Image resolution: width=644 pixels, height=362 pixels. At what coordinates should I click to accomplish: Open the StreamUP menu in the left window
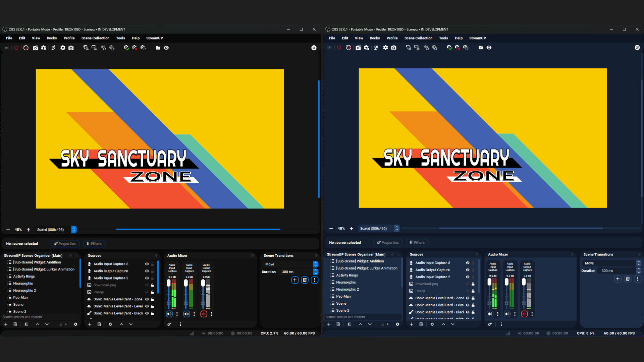point(155,38)
